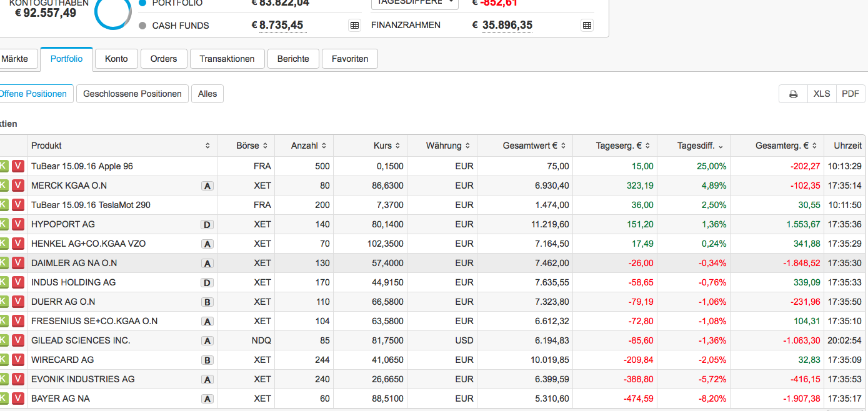Click the A badge next to FRESENIUS SE+CO.KGAA
The height and width of the screenshot is (411, 868).
point(207,322)
